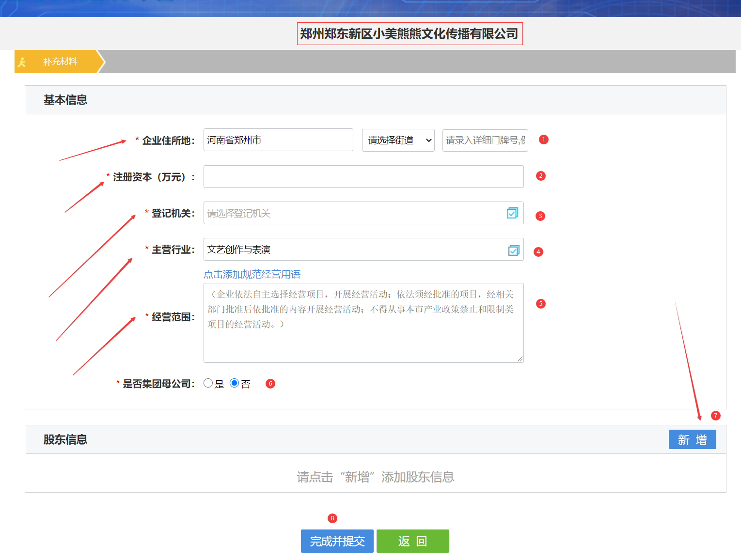Viewport: 741px width, 560px height.
Task: Select the 是 radio button for 是否集团母公司
Action: [208, 383]
